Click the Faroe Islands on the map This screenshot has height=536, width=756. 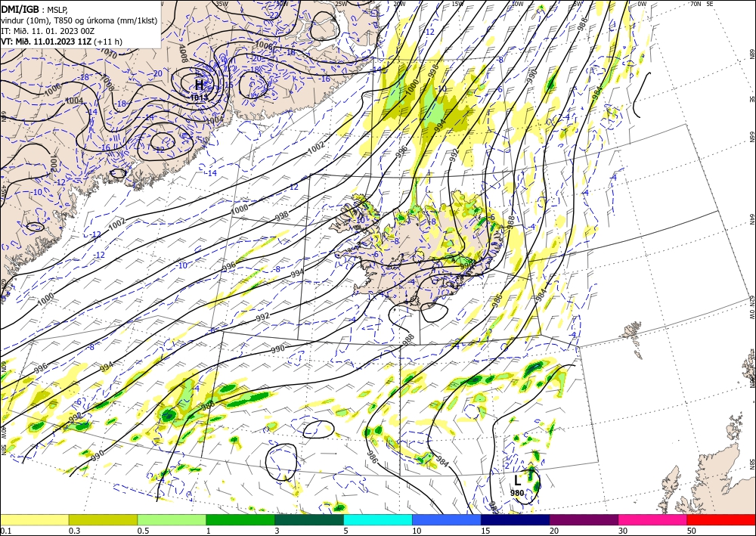click(631, 332)
